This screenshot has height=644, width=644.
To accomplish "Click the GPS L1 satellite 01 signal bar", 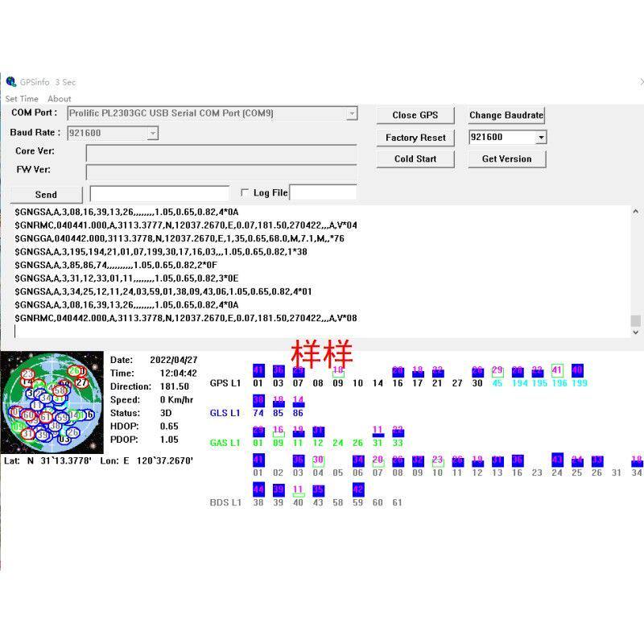I will click(x=258, y=370).
